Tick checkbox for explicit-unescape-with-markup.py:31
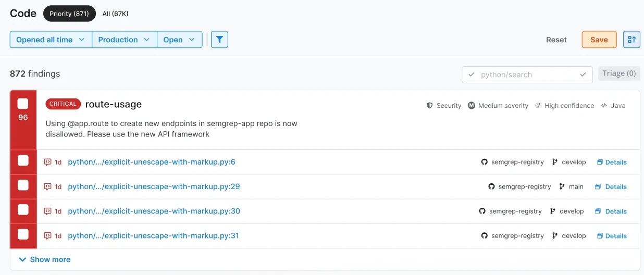644x275 pixels. [23, 234]
